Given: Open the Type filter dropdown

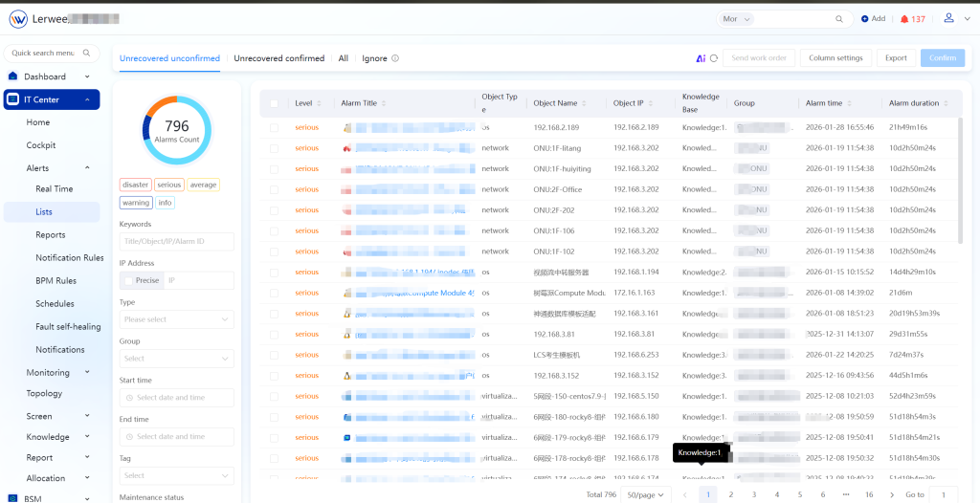Looking at the screenshot, I should (x=176, y=319).
